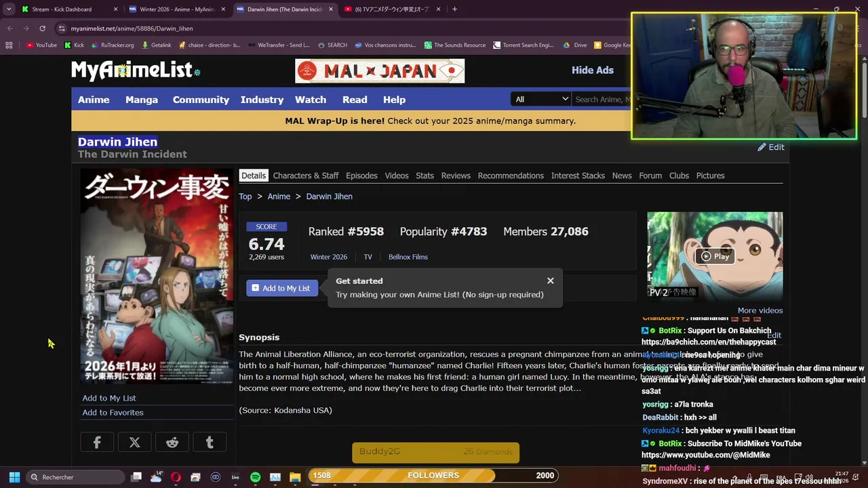This screenshot has height=488, width=868.
Task: Open the Videos tab
Action: 397,176
